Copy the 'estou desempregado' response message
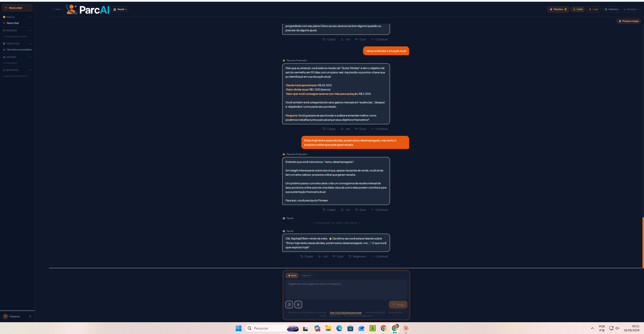 pos(329,210)
